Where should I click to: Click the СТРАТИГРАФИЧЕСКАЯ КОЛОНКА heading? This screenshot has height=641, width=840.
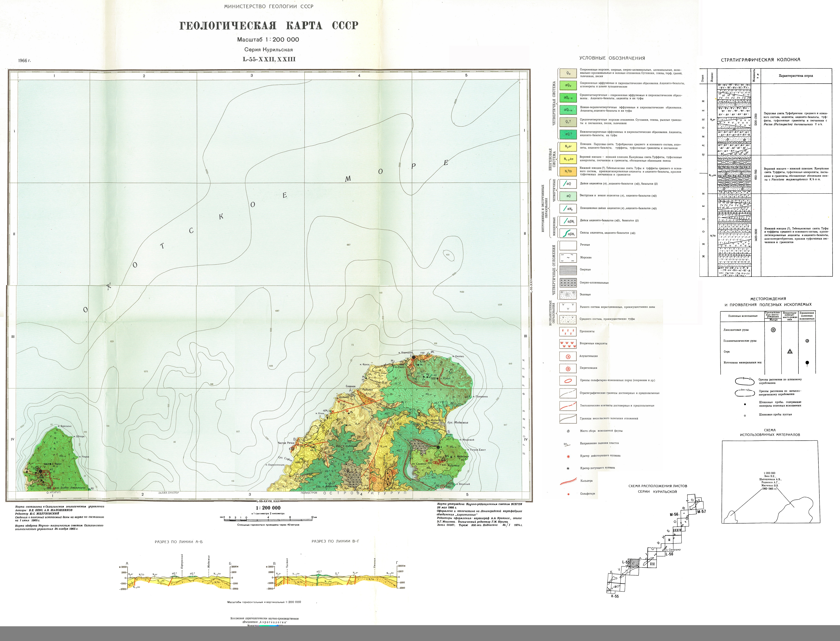pos(761,60)
